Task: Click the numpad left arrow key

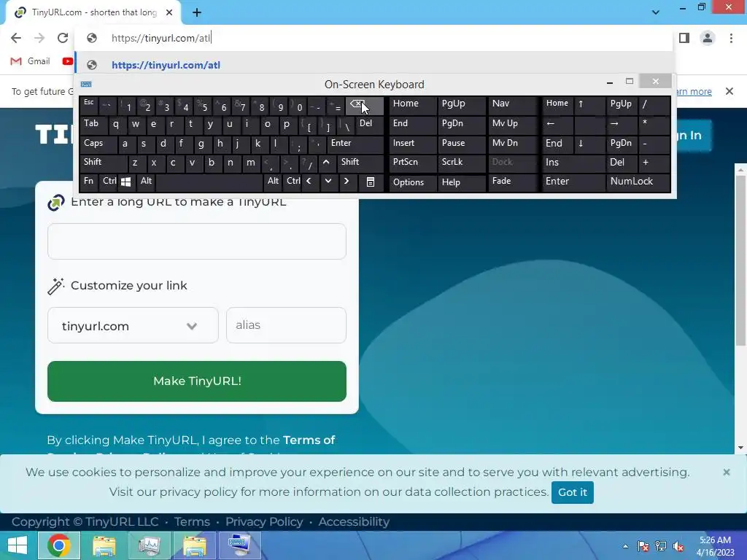Action: 557,125
